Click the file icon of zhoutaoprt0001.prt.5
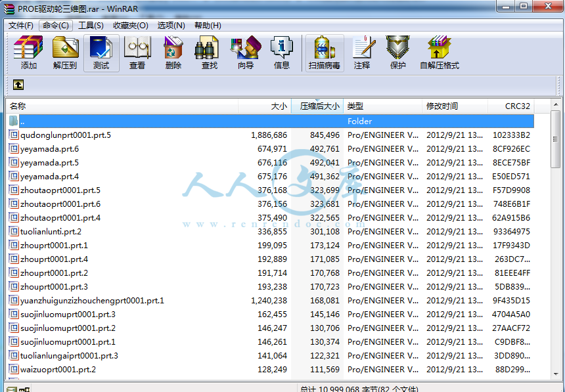 (14, 190)
